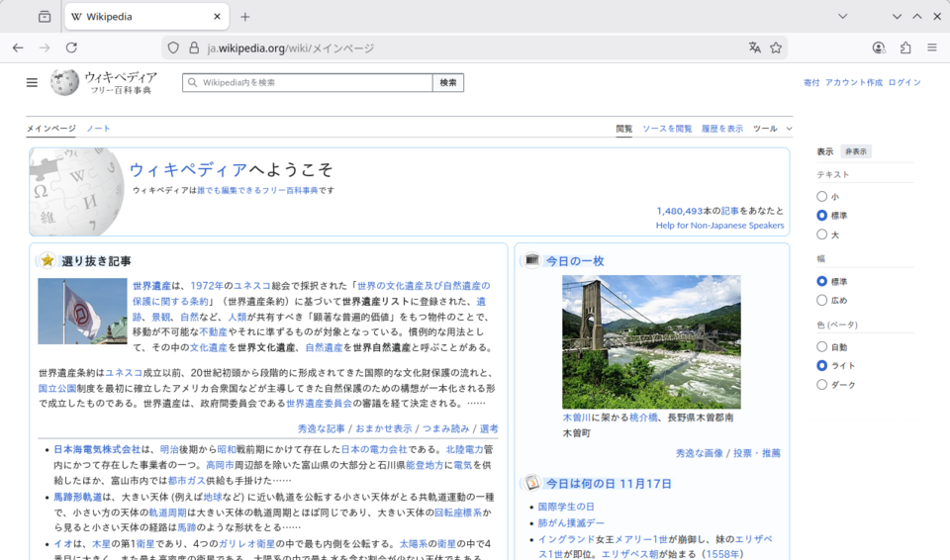
Task: Select text size 標準 radio button
Action: coord(822,215)
